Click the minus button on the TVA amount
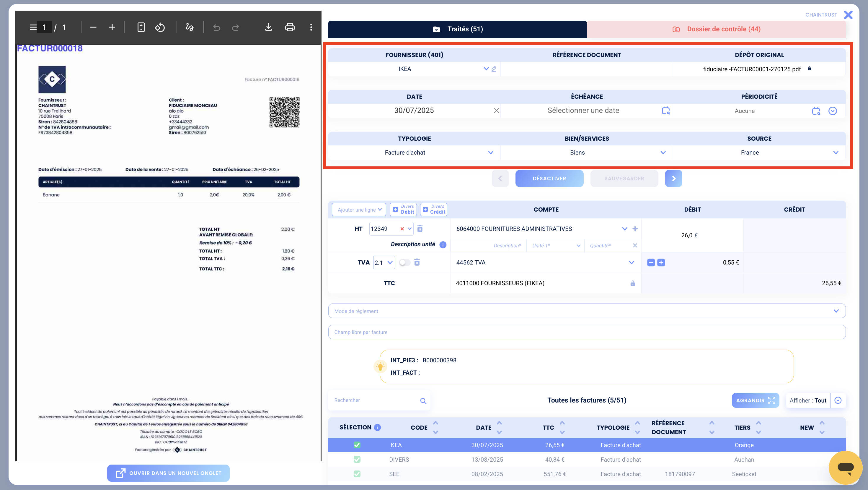868x490 pixels. pyautogui.click(x=651, y=262)
